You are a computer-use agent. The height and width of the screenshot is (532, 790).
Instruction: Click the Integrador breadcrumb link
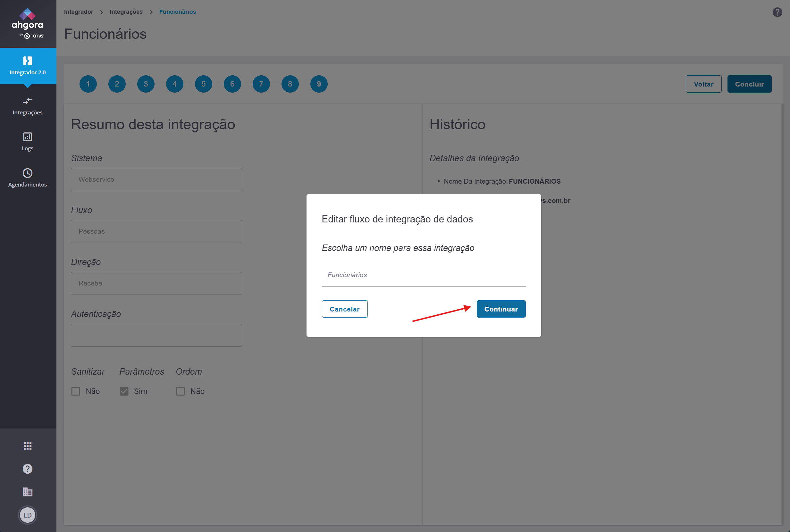click(x=79, y=12)
